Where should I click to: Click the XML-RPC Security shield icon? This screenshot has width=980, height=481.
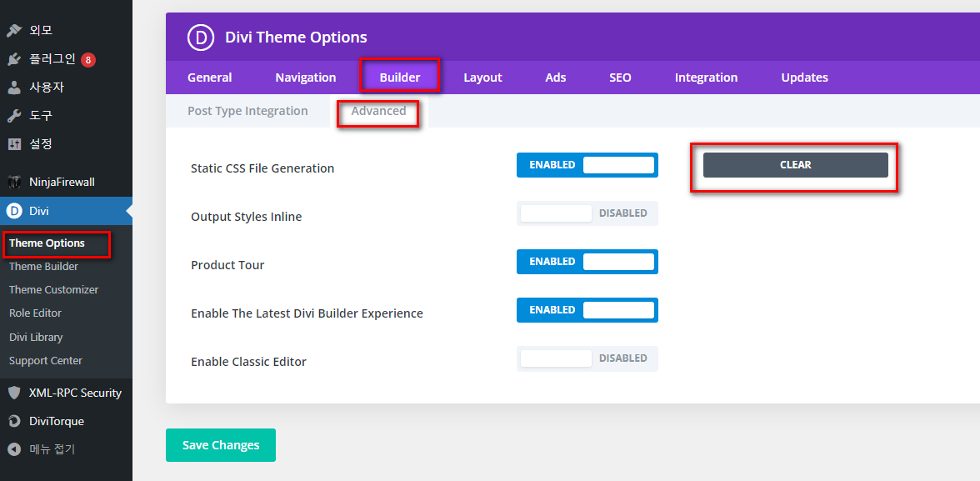coord(14,393)
